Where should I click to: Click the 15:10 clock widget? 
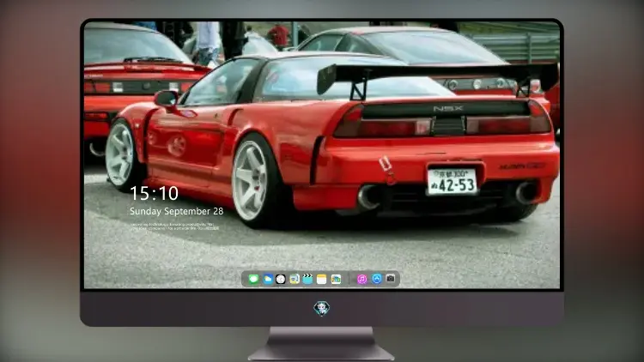point(154,193)
